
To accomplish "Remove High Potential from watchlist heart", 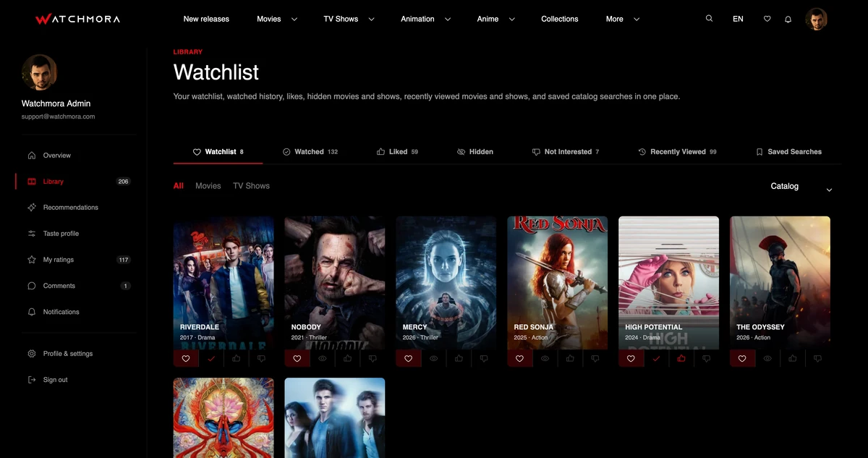I will [x=631, y=358].
